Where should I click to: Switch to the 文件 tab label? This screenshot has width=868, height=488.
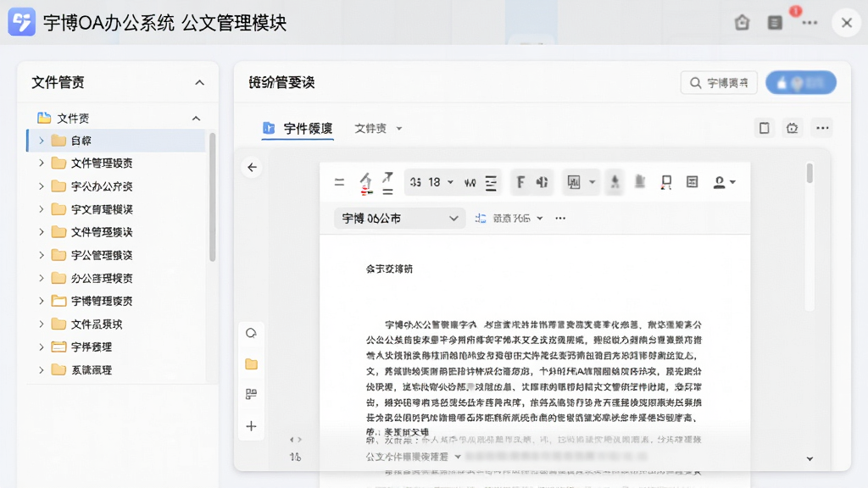(x=370, y=129)
